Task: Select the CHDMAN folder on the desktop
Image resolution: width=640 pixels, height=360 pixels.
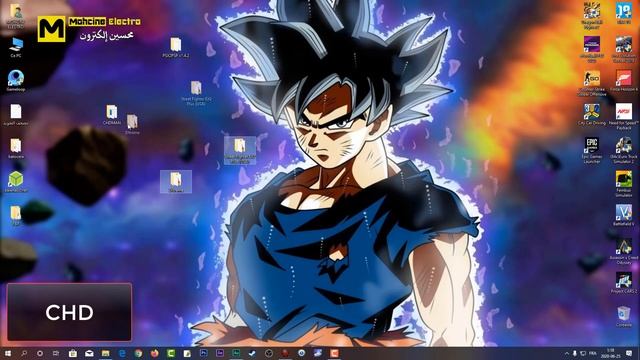Action: pyautogui.click(x=112, y=115)
